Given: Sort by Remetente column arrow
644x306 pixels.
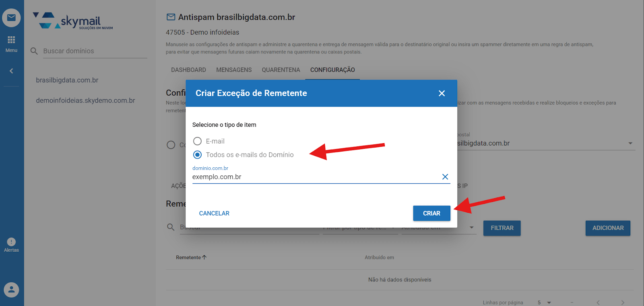Looking at the screenshot, I should (x=204, y=257).
